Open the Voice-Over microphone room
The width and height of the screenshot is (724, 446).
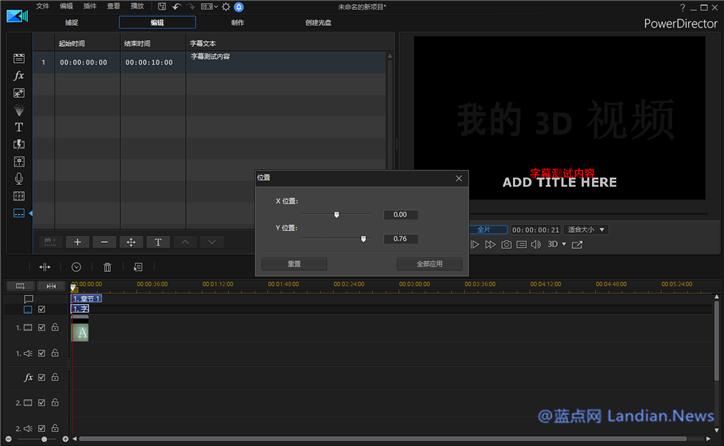point(18,178)
